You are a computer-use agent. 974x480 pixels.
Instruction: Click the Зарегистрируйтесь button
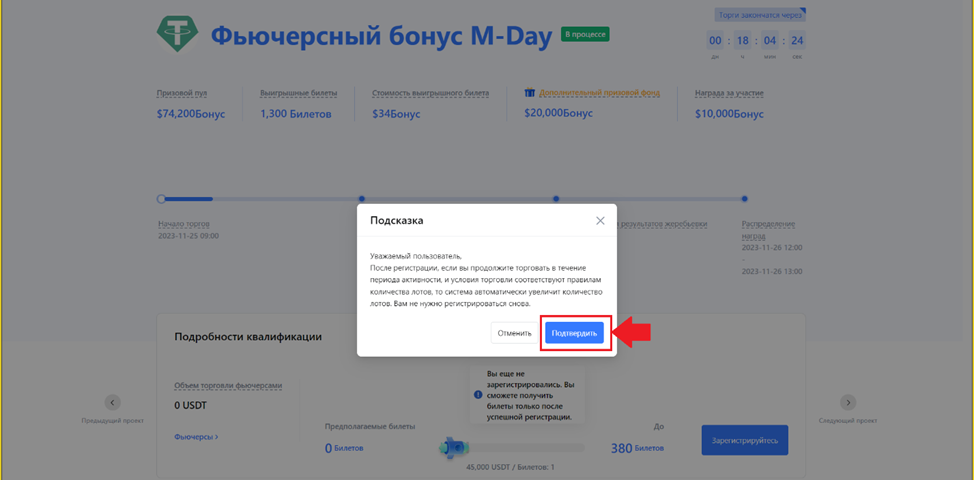[745, 440]
